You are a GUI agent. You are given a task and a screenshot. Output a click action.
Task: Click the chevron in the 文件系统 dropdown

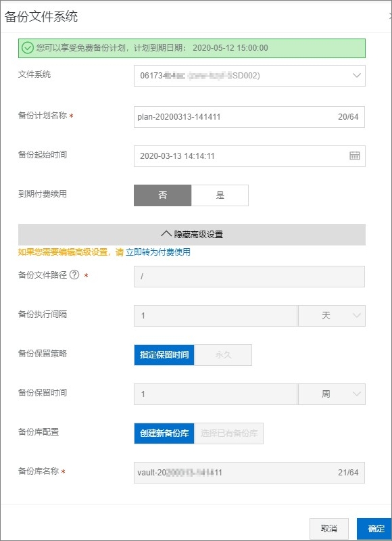coord(357,75)
